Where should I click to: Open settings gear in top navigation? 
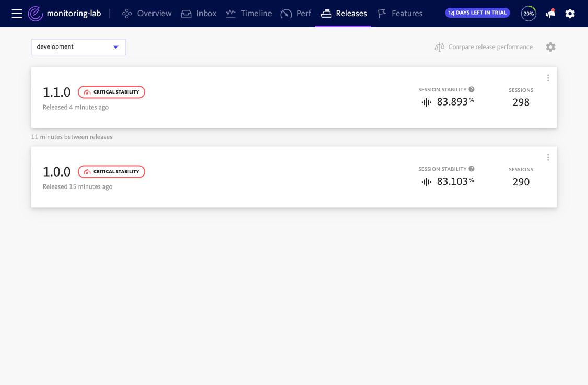pyautogui.click(x=570, y=14)
